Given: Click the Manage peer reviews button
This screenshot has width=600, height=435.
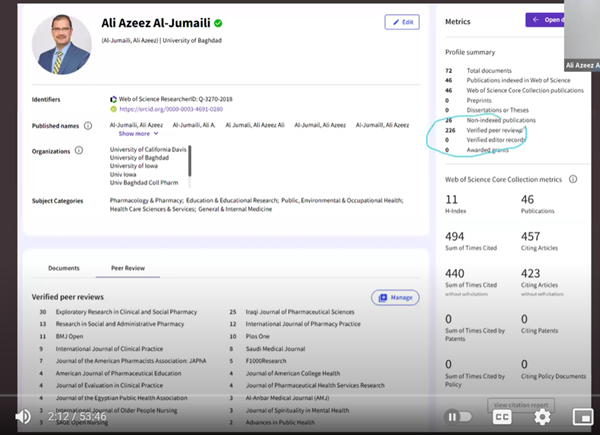Looking at the screenshot, I should 395,298.
